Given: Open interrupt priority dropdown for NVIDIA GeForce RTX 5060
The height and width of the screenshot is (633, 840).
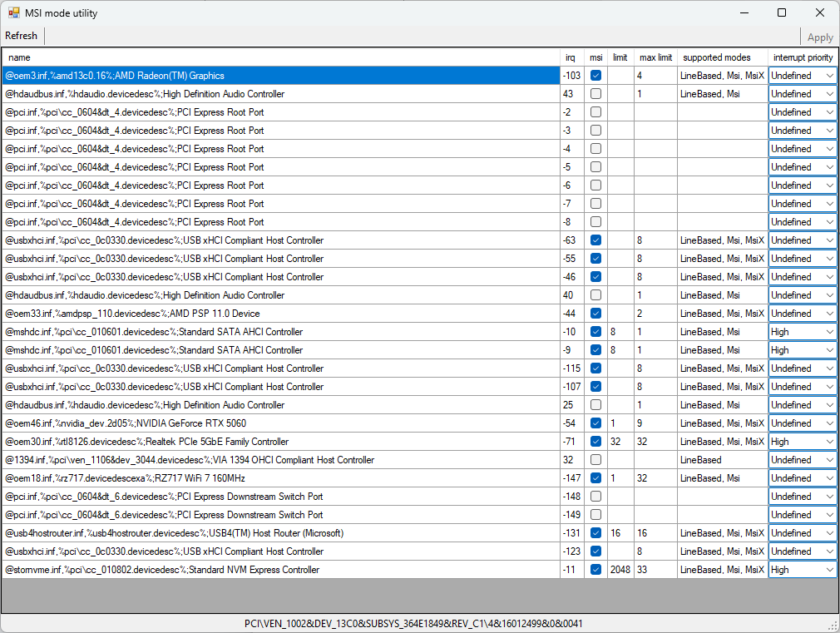Looking at the screenshot, I should (803, 423).
